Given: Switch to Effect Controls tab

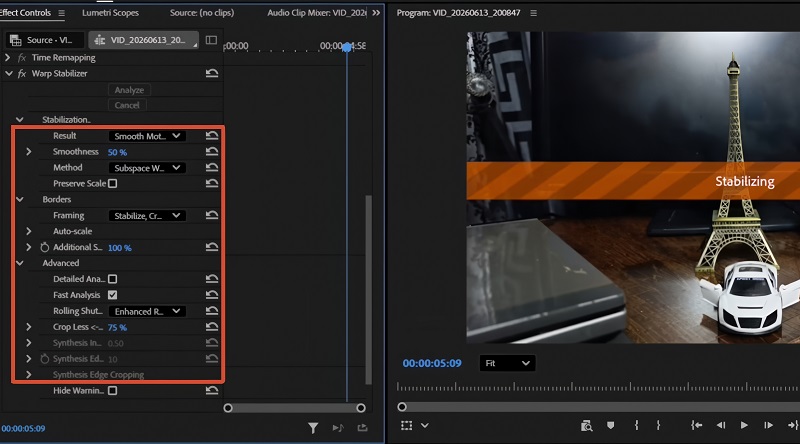Looking at the screenshot, I should pos(26,13).
